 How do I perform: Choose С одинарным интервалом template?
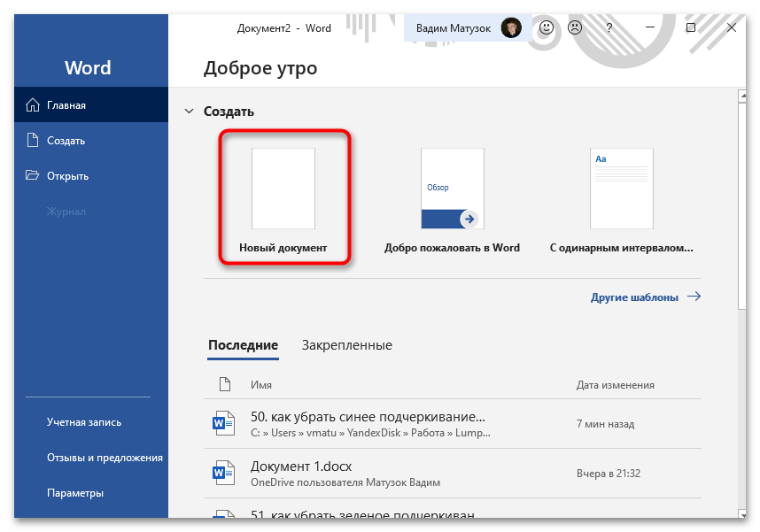tap(622, 200)
